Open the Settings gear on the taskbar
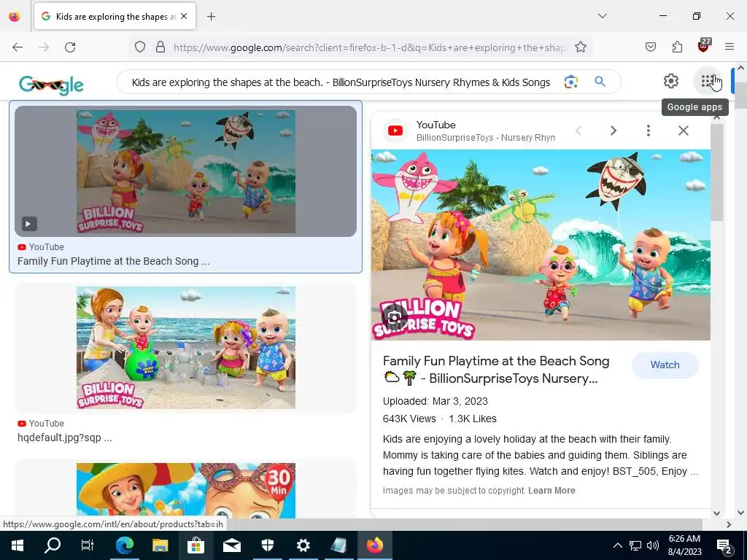Screen dimensions: 747x560 pos(303,545)
